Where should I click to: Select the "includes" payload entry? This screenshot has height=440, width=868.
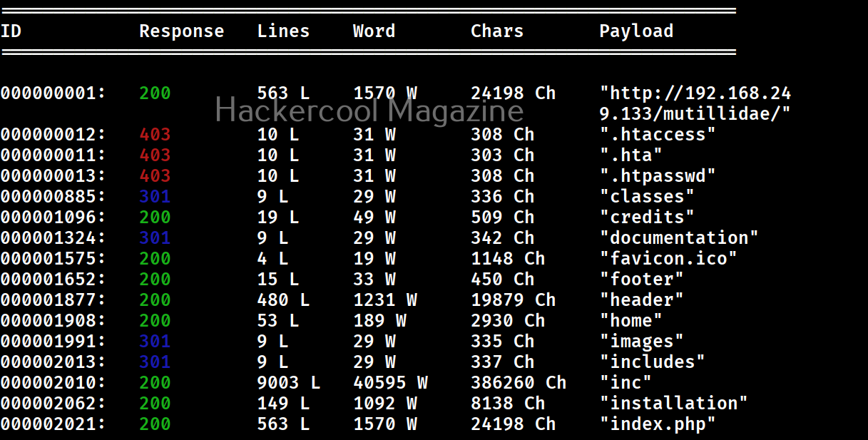(652, 362)
